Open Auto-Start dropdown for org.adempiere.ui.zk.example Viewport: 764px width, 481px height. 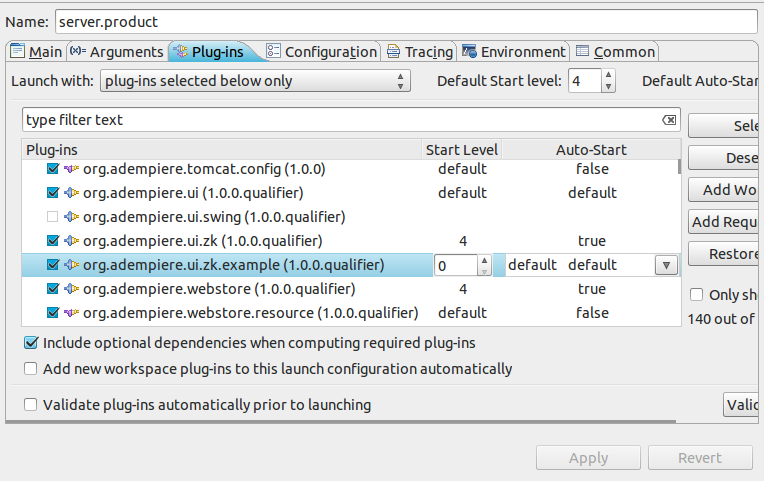(x=666, y=266)
